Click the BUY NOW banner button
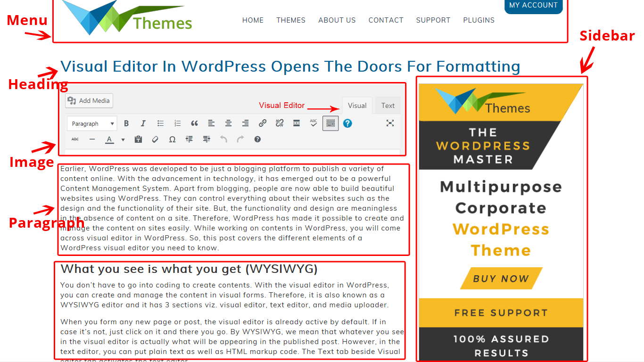This screenshot has height=362, width=644. pos(501,279)
